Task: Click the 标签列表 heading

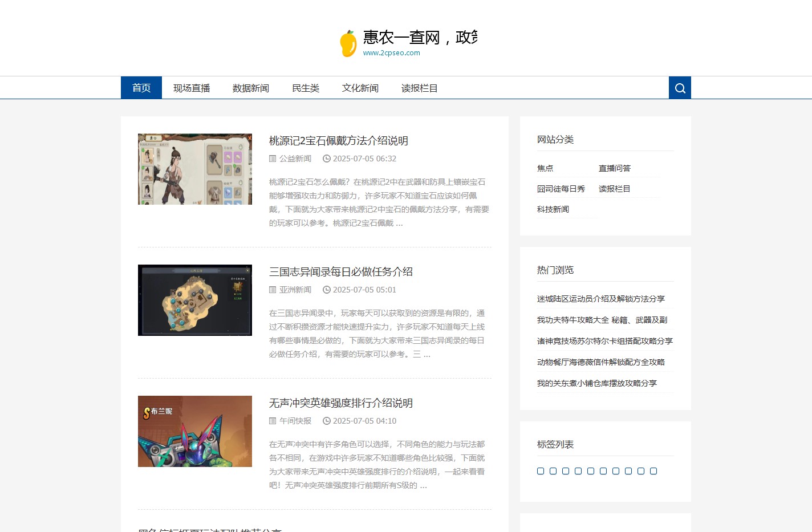Action: 555,445
